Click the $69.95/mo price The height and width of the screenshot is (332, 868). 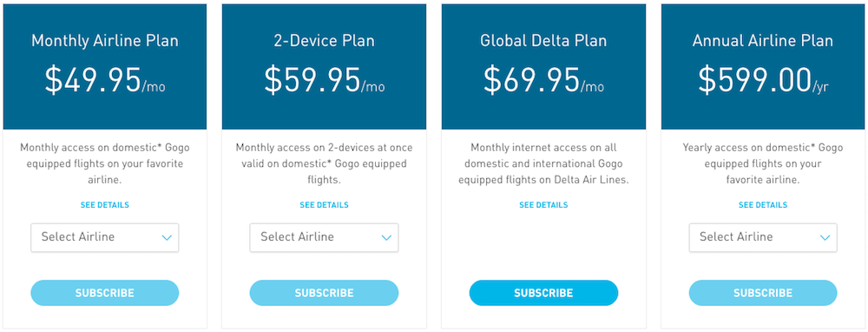pos(543,80)
